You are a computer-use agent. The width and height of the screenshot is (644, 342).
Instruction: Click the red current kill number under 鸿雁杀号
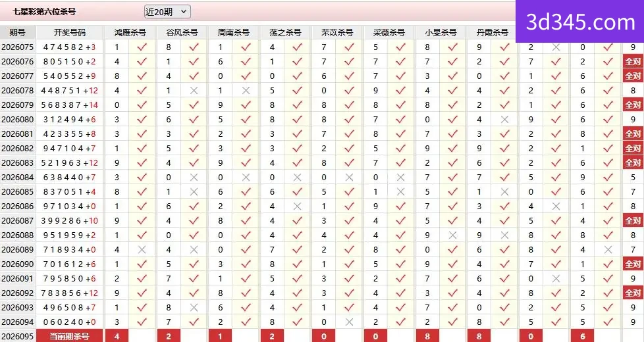[117, 336]
